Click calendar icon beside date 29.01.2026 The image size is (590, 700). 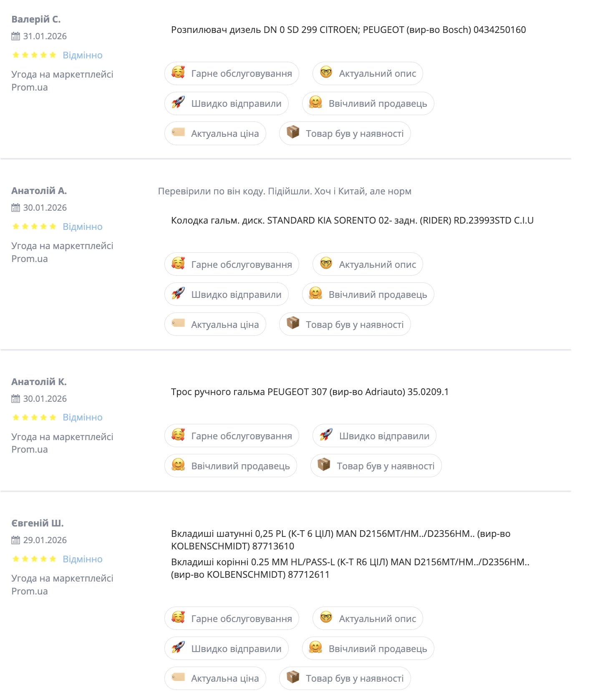[x=15, y=540]
